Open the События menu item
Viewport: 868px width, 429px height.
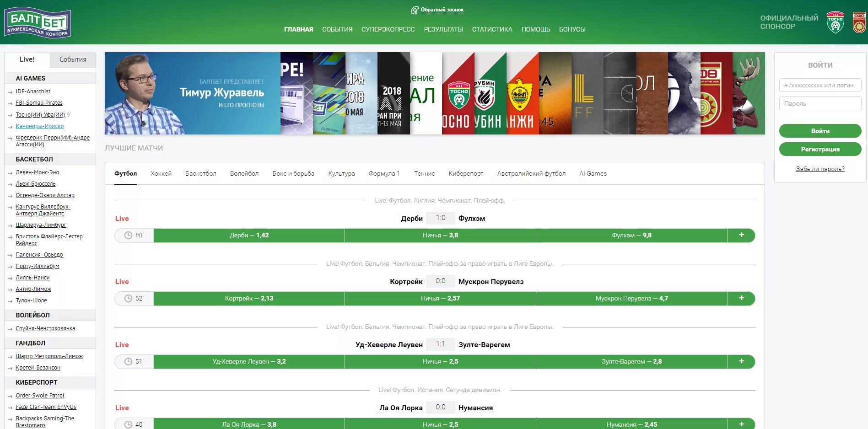point(337,29)
